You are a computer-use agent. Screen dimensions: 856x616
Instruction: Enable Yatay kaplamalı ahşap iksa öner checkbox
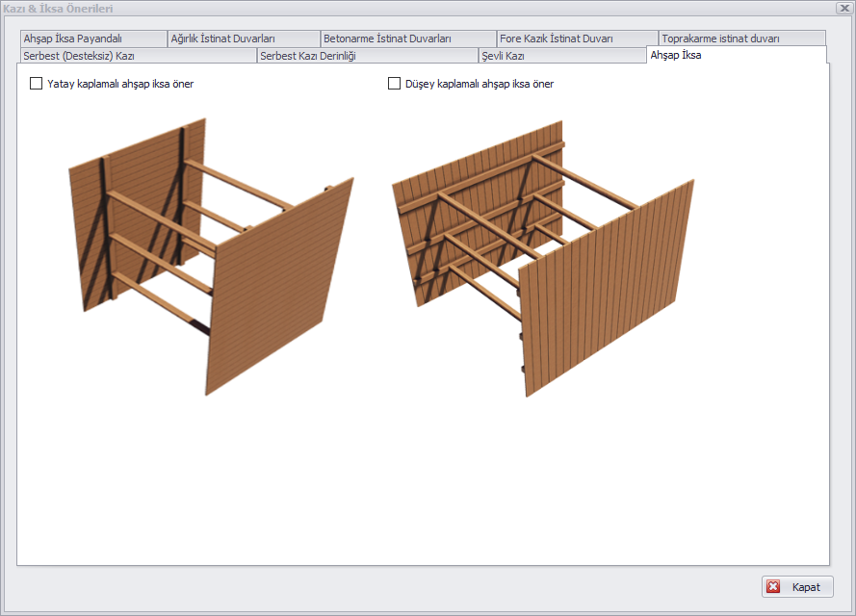36,84
